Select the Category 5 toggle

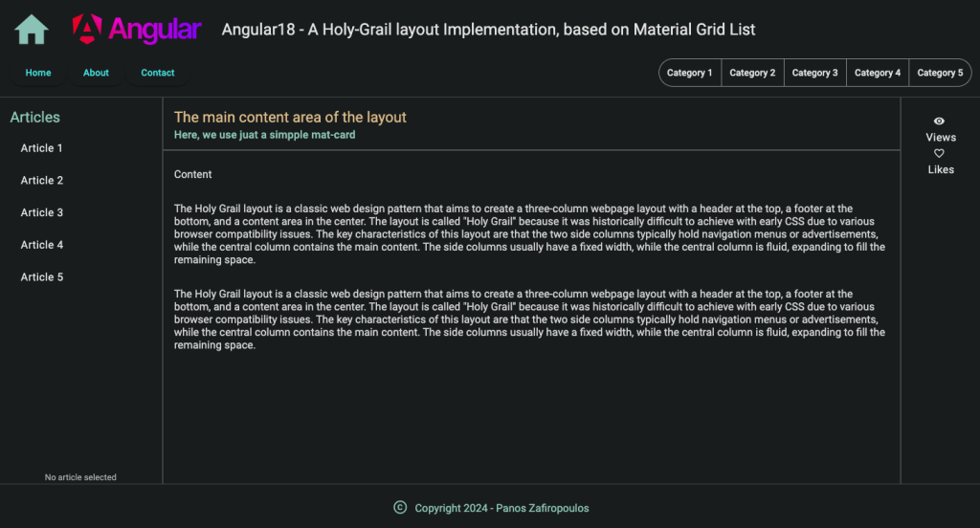tap(940, 73)
